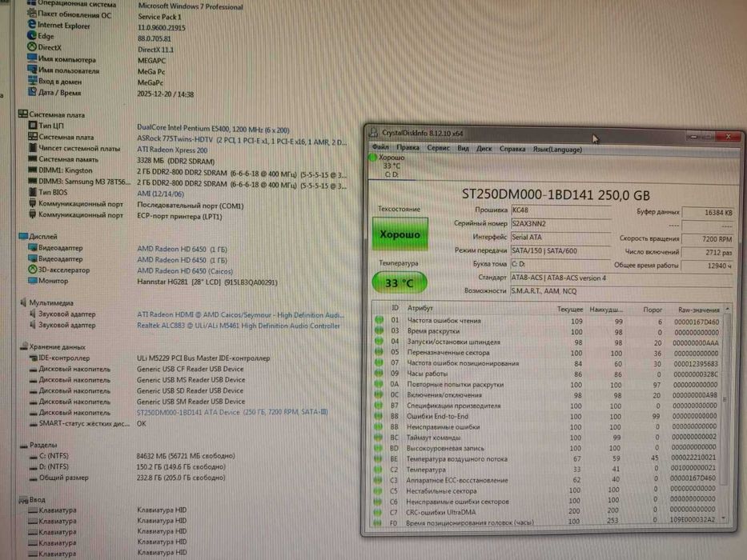Open the Файл menu in CrystalDiskInfo

pos(380,147)
